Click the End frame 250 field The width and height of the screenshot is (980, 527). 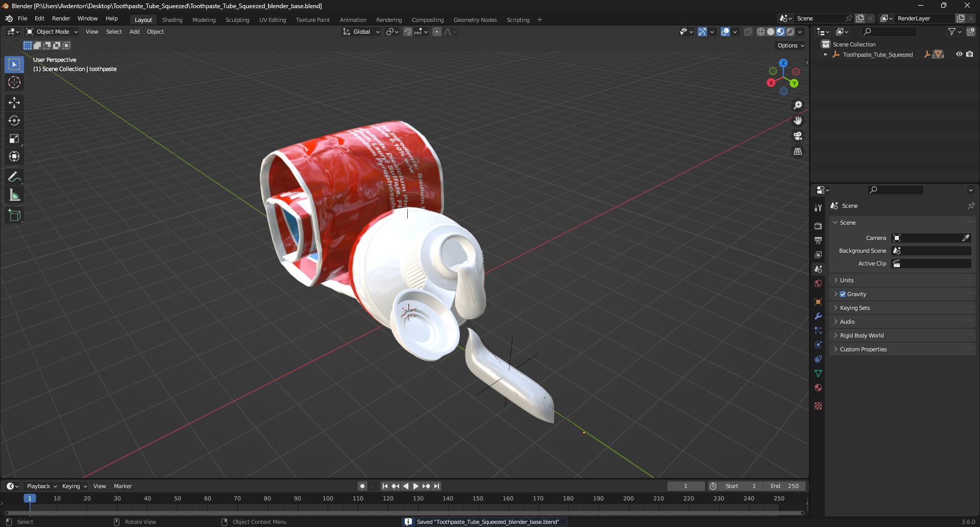tap(785, 486)
